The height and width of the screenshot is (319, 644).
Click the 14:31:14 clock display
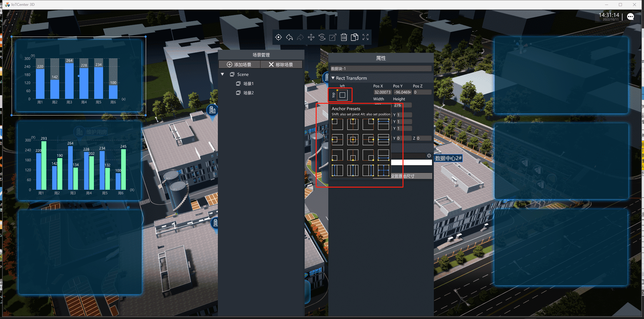(x=609, y=15)
